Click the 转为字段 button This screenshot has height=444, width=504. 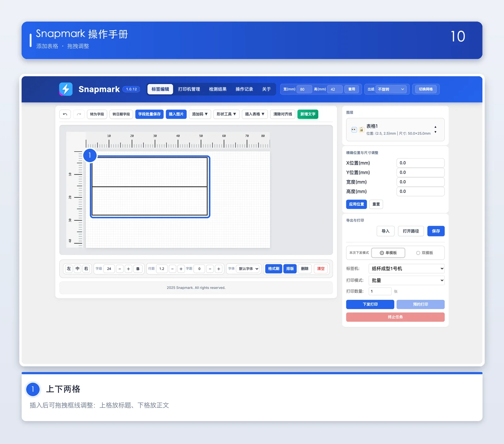97,114
